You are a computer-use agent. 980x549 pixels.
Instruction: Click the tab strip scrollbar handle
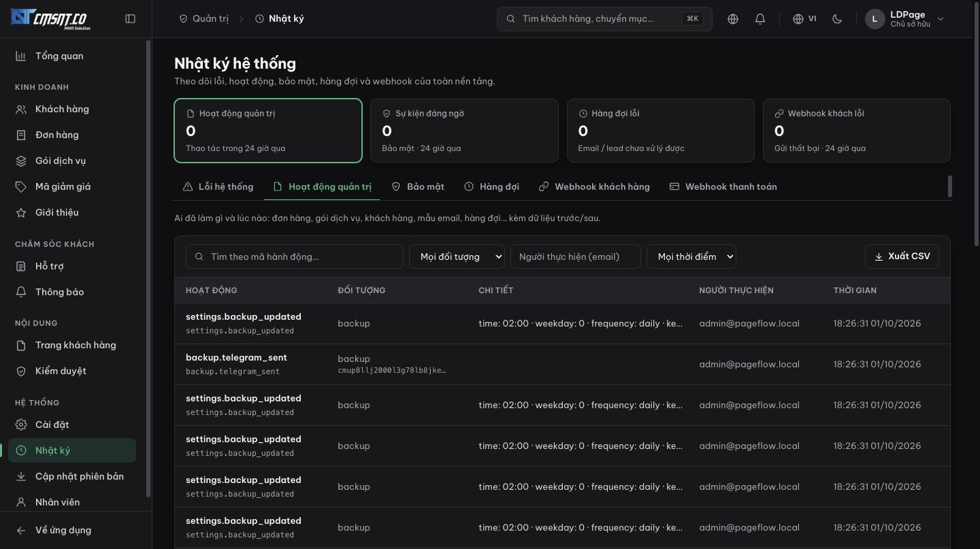pos(950,186)
